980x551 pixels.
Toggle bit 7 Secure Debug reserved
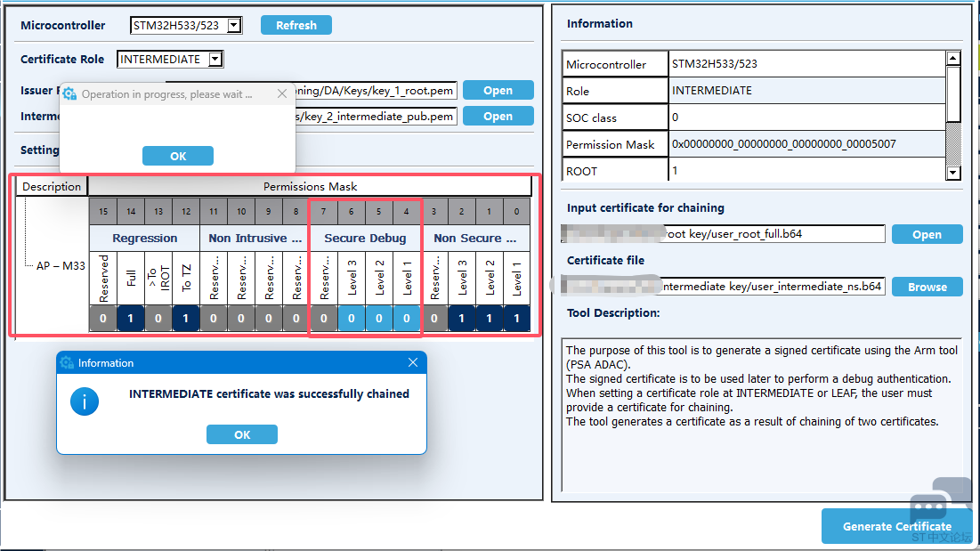pyautogui.click(x=324, y=318)
